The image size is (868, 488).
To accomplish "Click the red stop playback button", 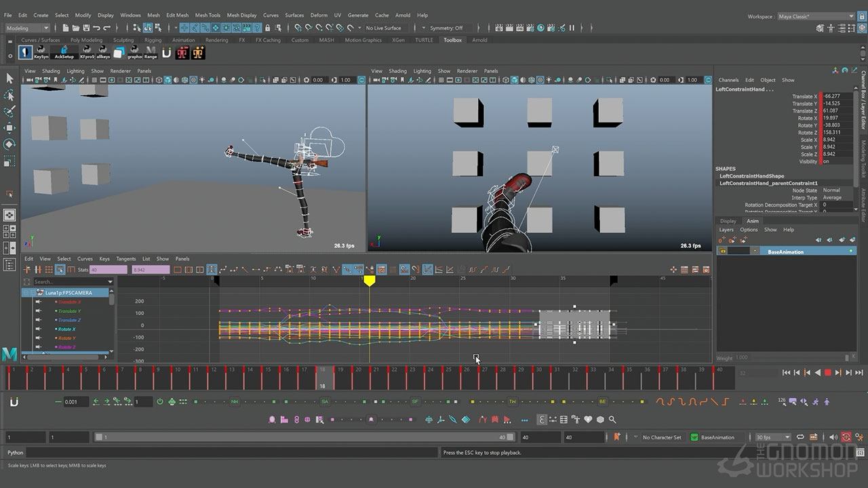I will coord(827,372).
